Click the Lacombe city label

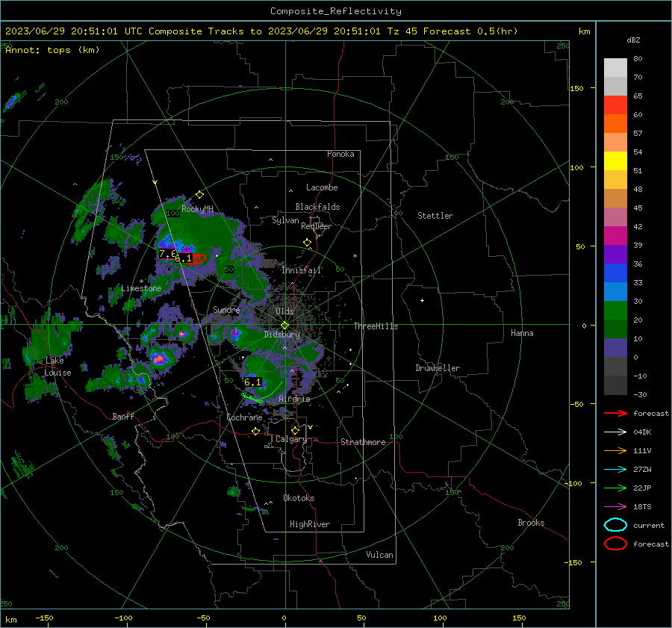pyautogui.click(x=322, y=187)
